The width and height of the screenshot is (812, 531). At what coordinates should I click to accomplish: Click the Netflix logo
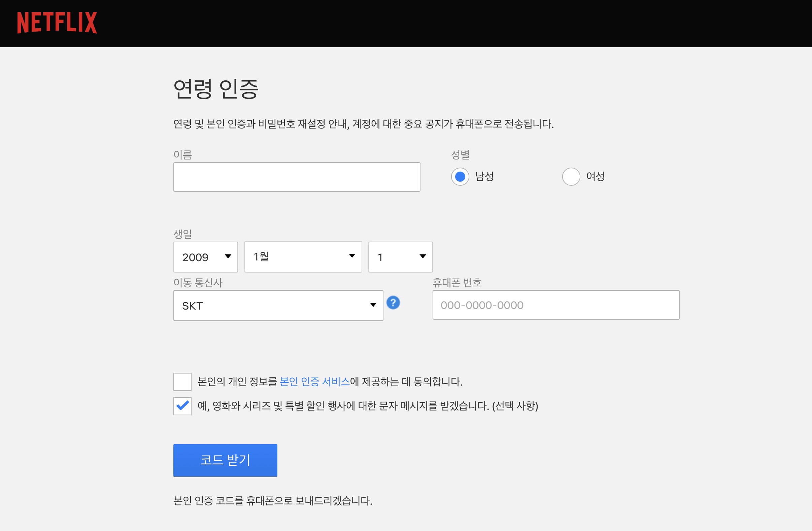click(57, 23)
